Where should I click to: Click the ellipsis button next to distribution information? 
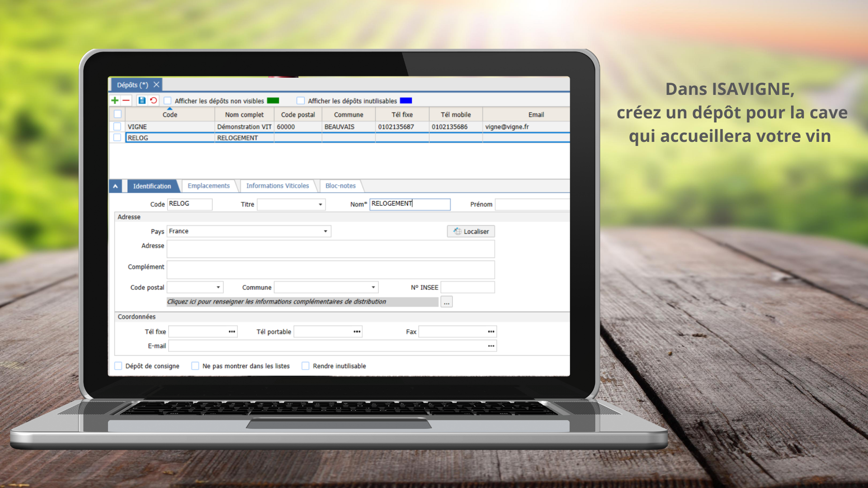pos(447,302)
